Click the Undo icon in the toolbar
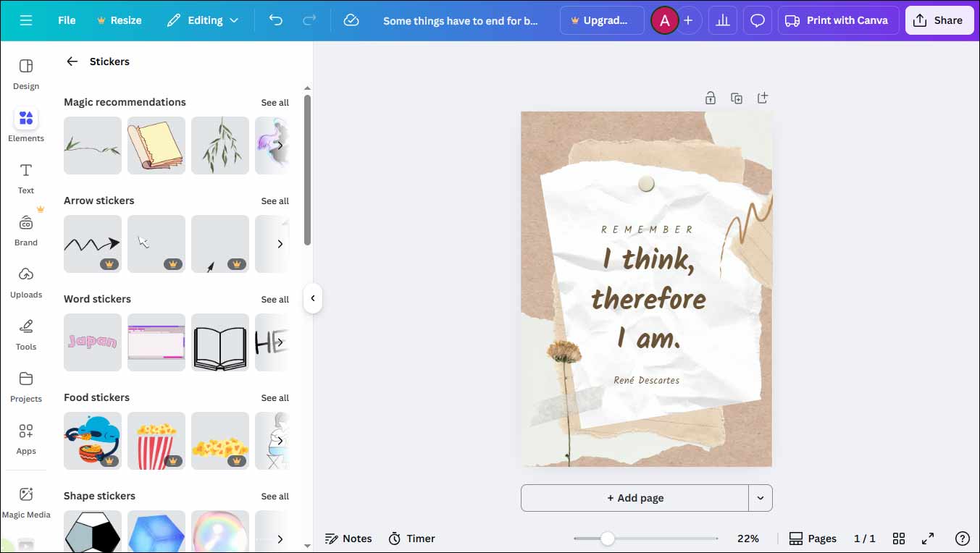Viewport: 980px width, 553px height. [276, 20]
